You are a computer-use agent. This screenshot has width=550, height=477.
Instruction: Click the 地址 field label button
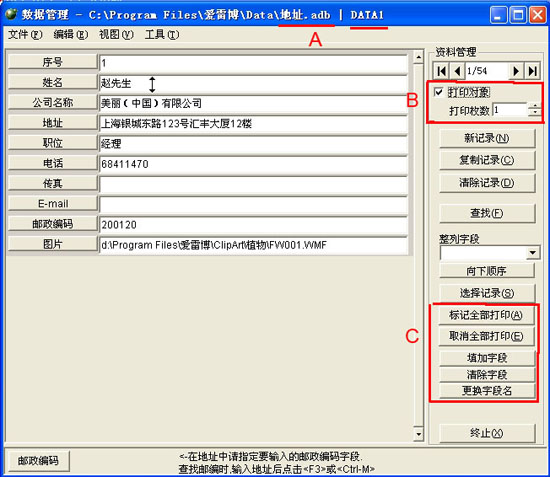[x=53, y=123]
